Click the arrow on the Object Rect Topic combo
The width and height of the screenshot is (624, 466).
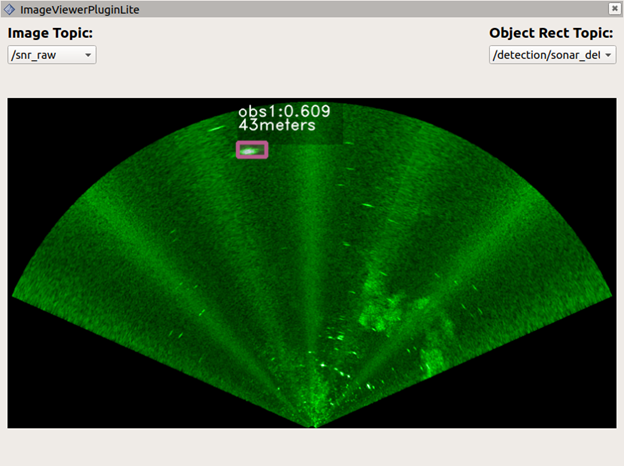point(608,54)
